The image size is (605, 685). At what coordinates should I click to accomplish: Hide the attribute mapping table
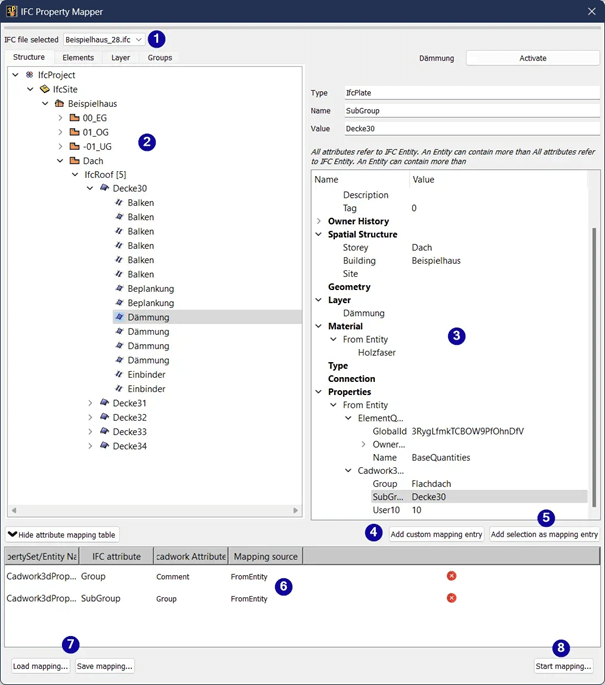point(61,535)
